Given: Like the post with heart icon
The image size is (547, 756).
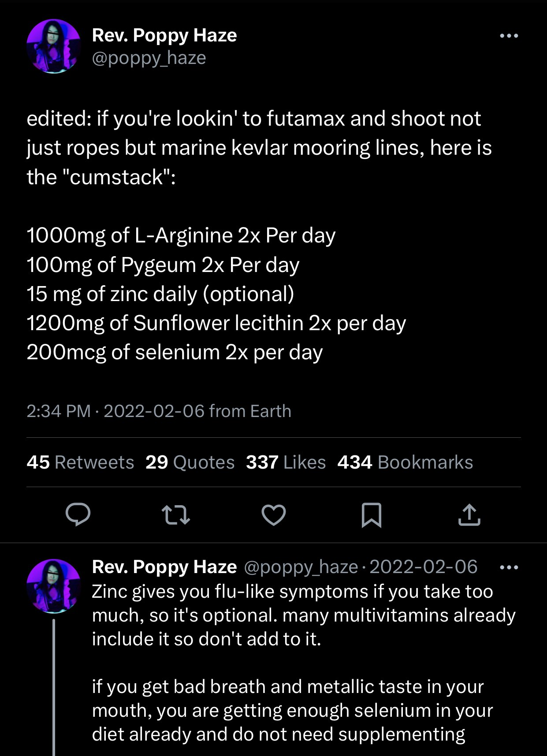Looking at the screenshot, I should click(x=274, y=515).
